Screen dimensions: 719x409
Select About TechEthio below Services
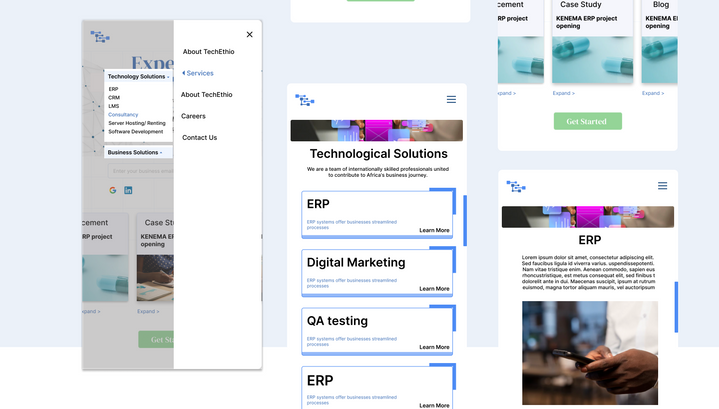coord(207,94)
